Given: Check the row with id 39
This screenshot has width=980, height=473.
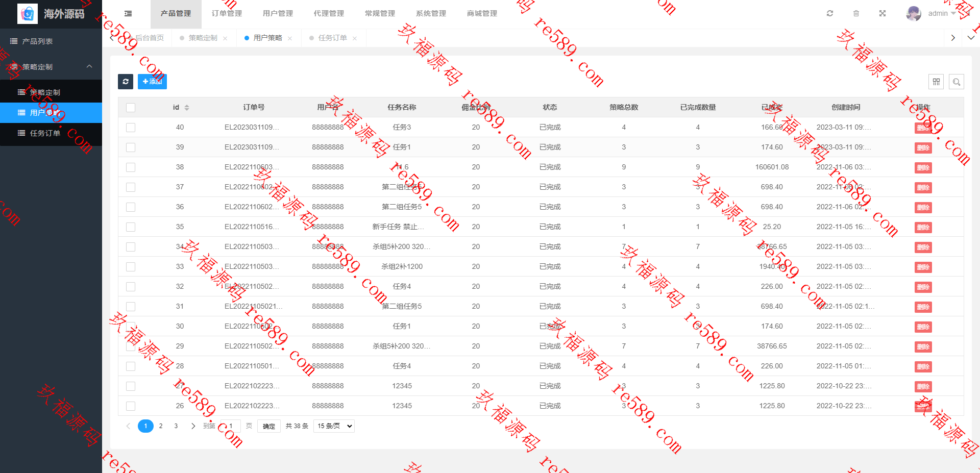Looking at the screenshot, I should click(x=131, y=147).
